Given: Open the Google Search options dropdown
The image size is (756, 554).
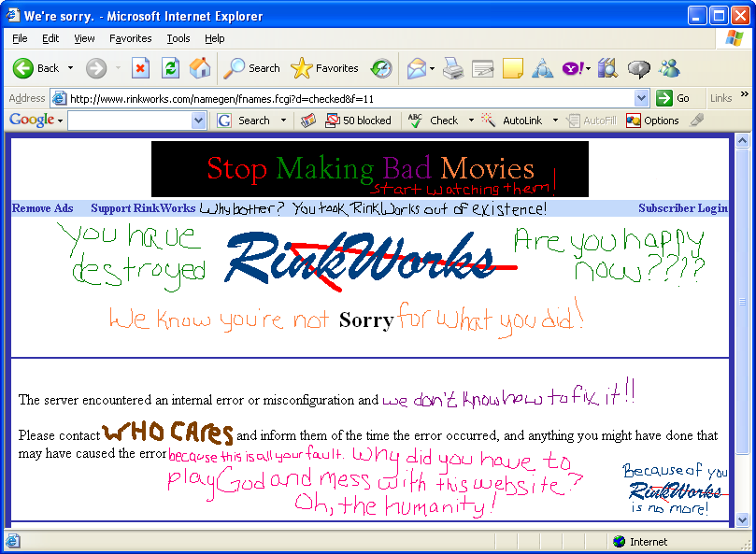Looking at the screenshot, I should (283, 121).
